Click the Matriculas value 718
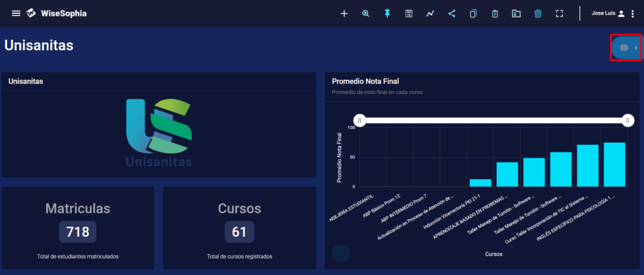 tap(77, 232)
